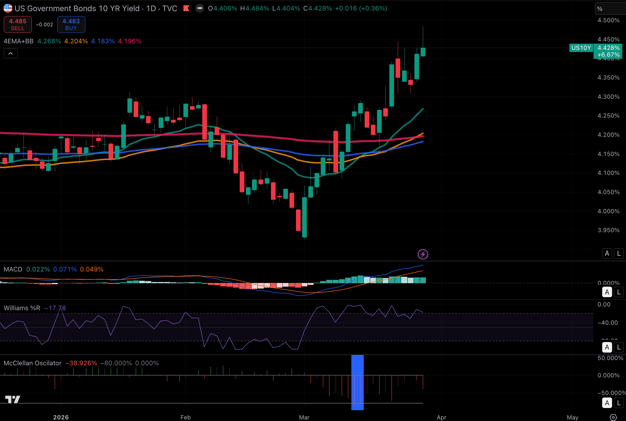Select the MACD indicator legend
626x421 pixels.
pyautogui.click(x=13, y=269)
